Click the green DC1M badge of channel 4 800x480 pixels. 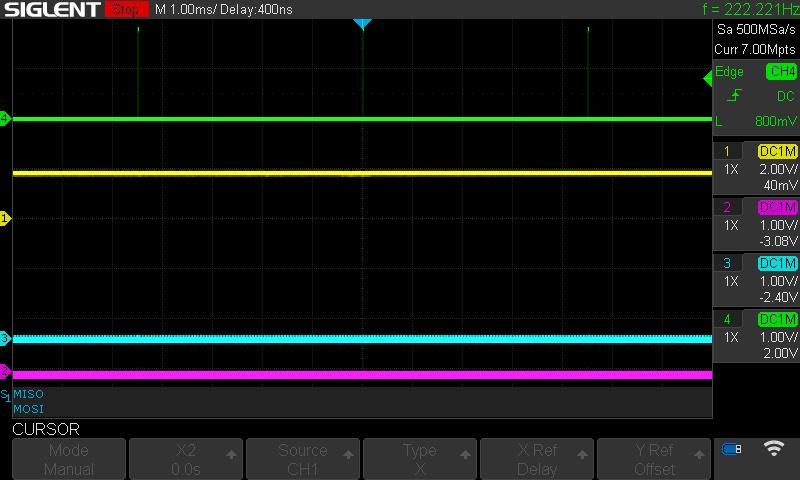click(778, 319)
